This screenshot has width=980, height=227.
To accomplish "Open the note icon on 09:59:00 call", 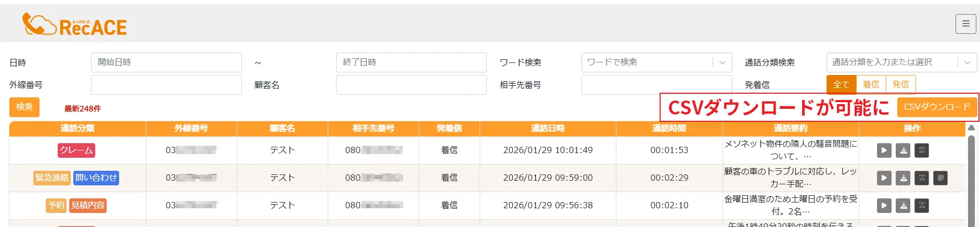I will coord(940,178).
